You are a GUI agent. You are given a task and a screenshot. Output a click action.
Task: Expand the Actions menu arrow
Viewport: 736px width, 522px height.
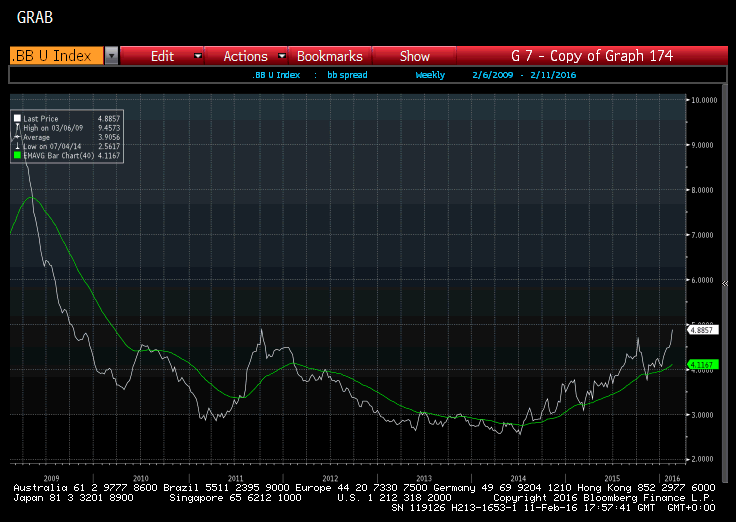[282, 57]
